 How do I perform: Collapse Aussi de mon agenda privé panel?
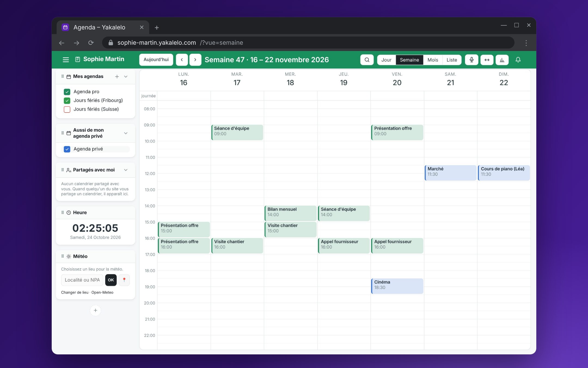click(x=126, y=133)
